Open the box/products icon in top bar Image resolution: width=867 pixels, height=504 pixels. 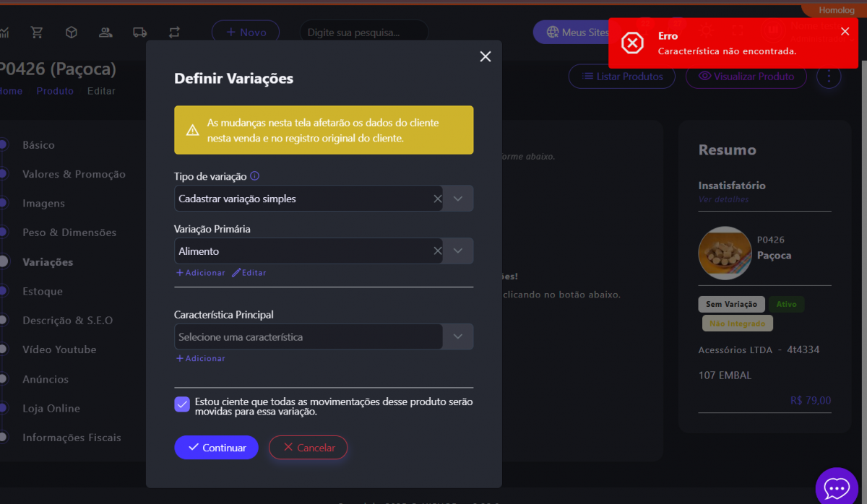pos(72,32)
